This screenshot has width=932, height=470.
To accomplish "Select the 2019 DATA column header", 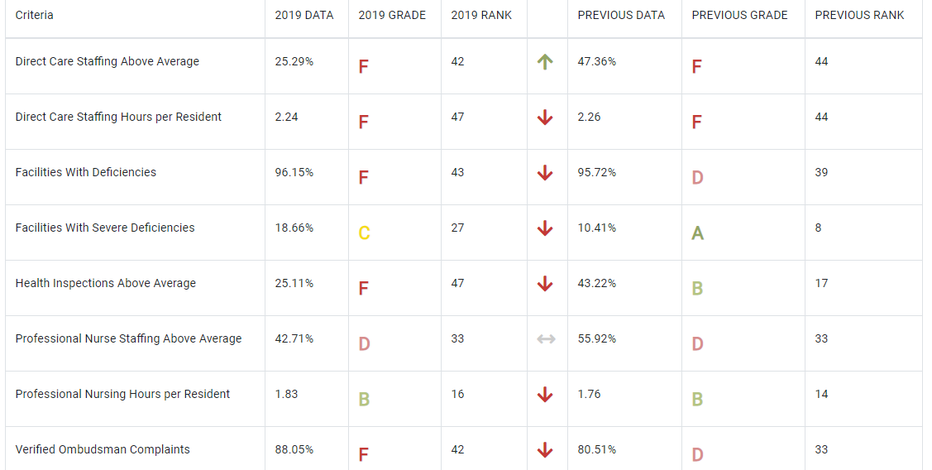I will pyautogui.click(x=304, y=15).
